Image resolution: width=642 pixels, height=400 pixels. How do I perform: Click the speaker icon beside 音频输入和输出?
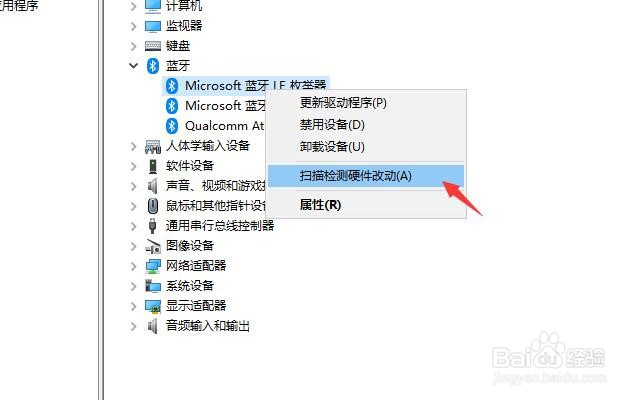coord(153,326)
